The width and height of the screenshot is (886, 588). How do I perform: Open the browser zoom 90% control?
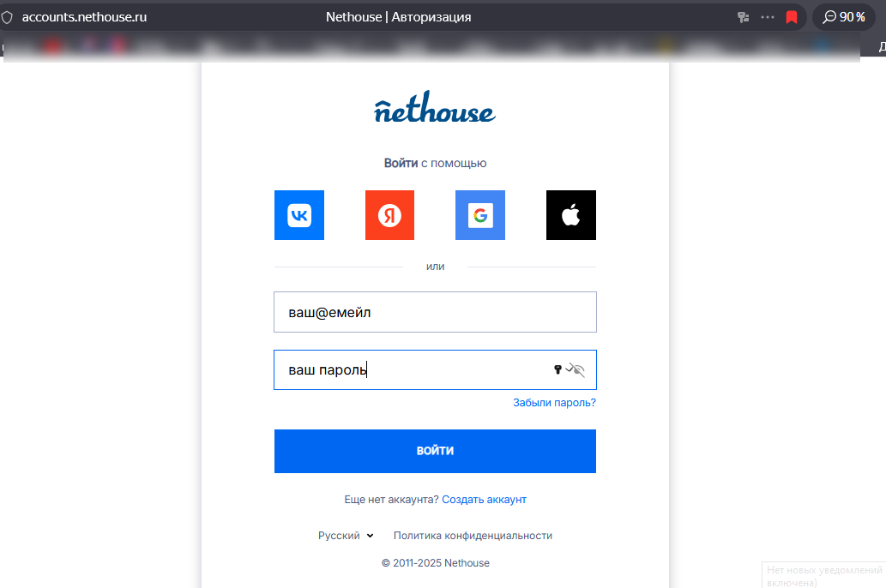(x=843, y=16)
